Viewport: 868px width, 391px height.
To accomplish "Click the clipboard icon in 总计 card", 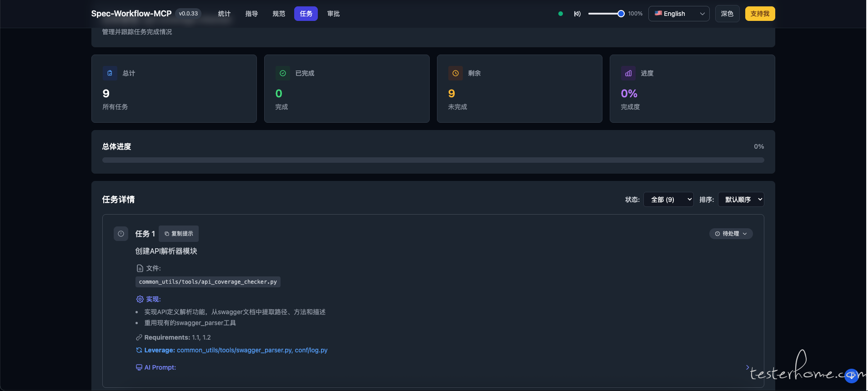I will (110, 73).
